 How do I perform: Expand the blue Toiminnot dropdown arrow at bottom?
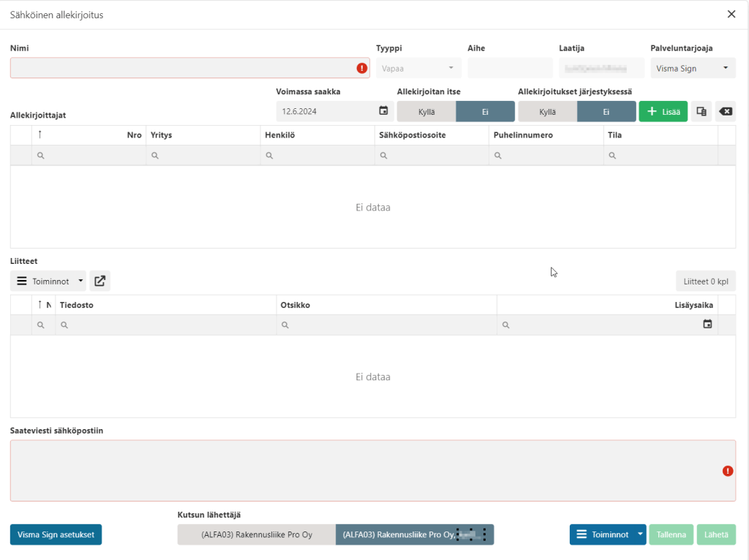(640, 534)
